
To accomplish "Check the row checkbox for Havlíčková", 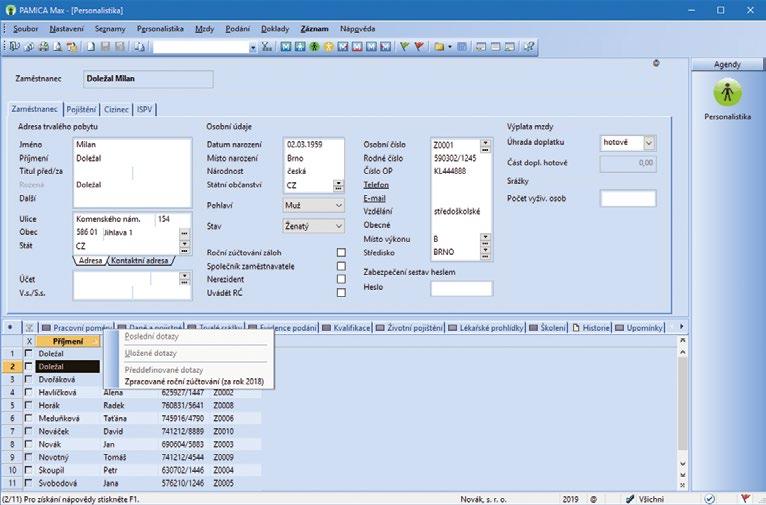I will pos(29,392).
